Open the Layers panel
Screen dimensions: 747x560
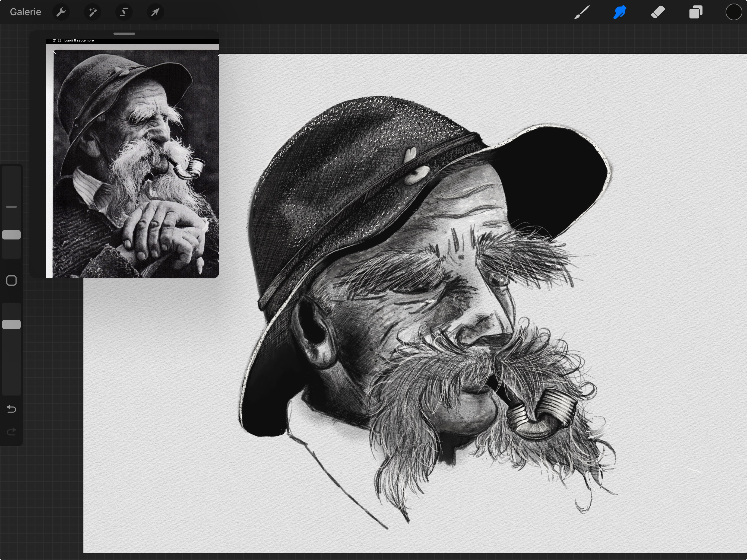click(x=696, y=12)
